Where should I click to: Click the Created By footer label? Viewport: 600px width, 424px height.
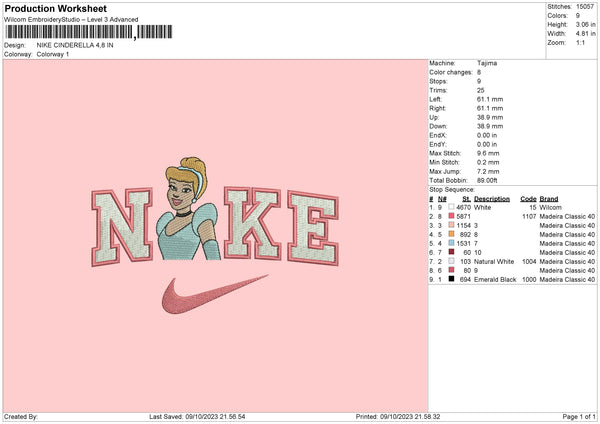pos(21,416)
